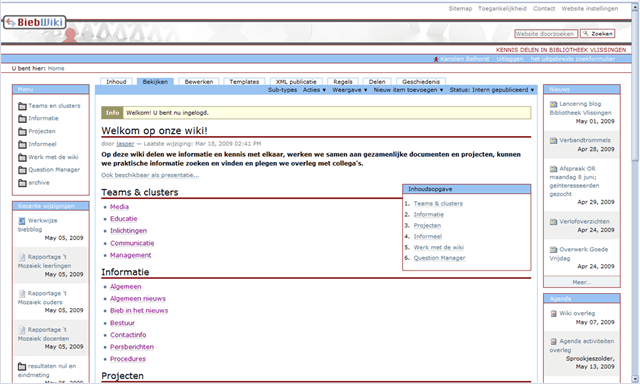
Task: Open the Educatie link
Action: pyautogui.click(x=124, y=219)
